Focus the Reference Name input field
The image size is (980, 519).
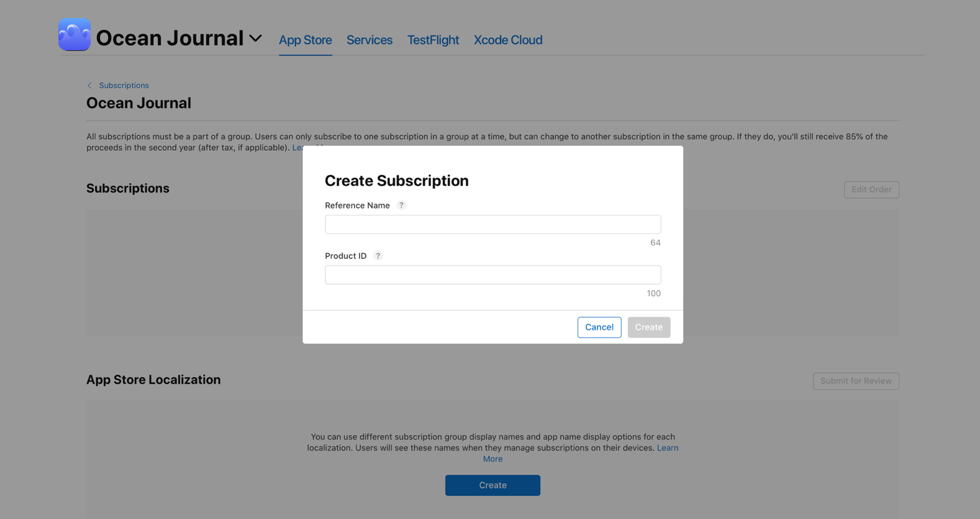click(492, 224)
